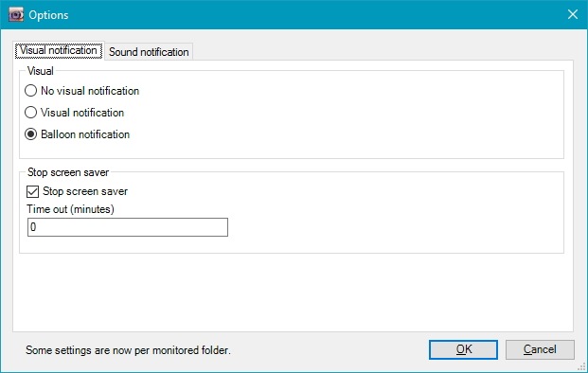Choose the Visual notification radio circle

[x=30, y=113]
